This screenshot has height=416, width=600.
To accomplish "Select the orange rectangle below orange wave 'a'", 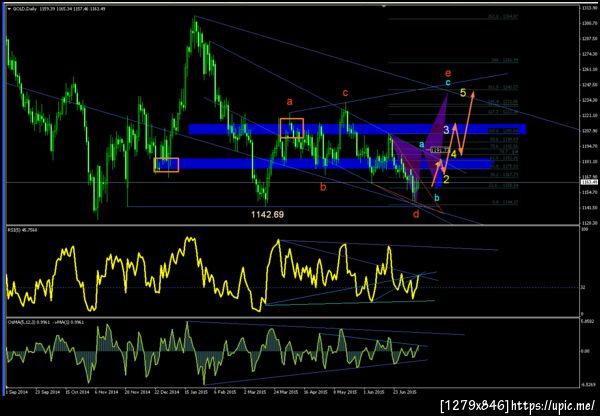I will click(292, 128).
